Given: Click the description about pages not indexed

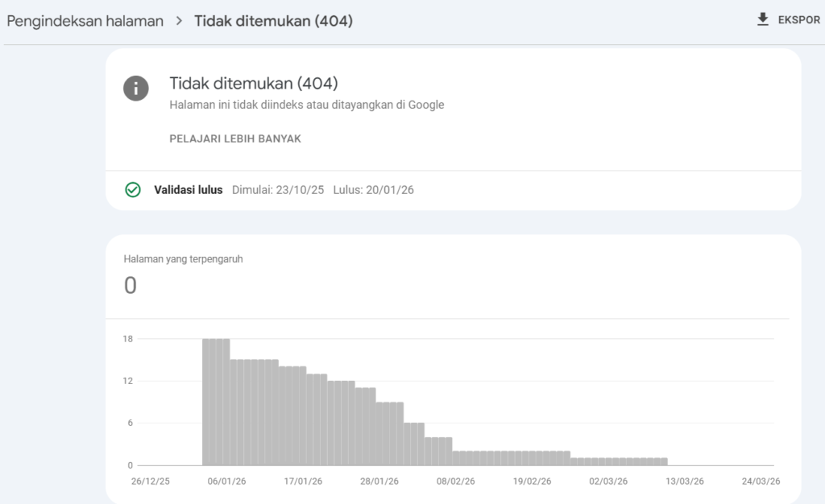Looking at the screenshot, I should (307, 105).
